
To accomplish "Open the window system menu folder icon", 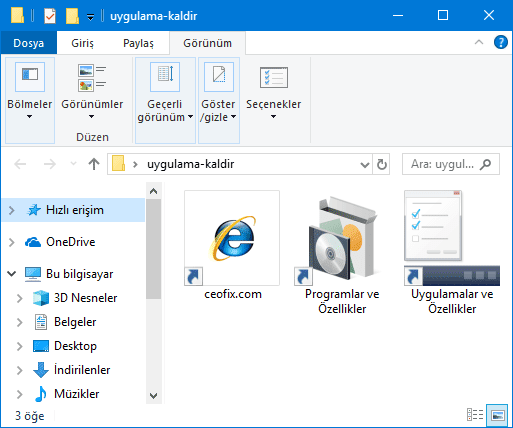I will coord(17,16).
